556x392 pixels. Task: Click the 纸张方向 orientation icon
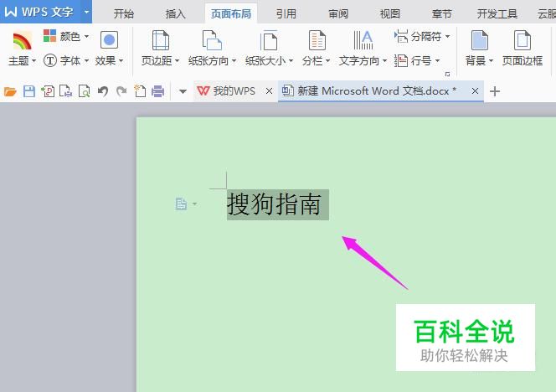point(212,40)
